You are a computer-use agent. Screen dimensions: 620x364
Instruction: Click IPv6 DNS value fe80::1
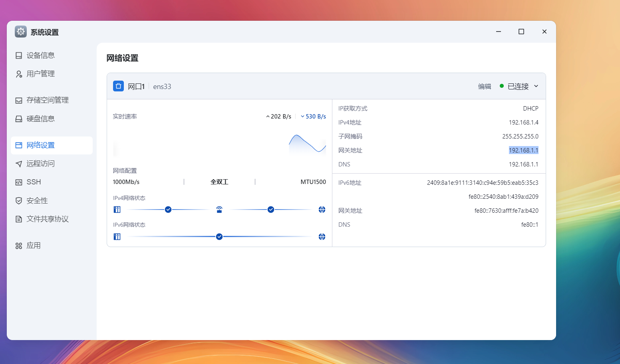[530, 225]
